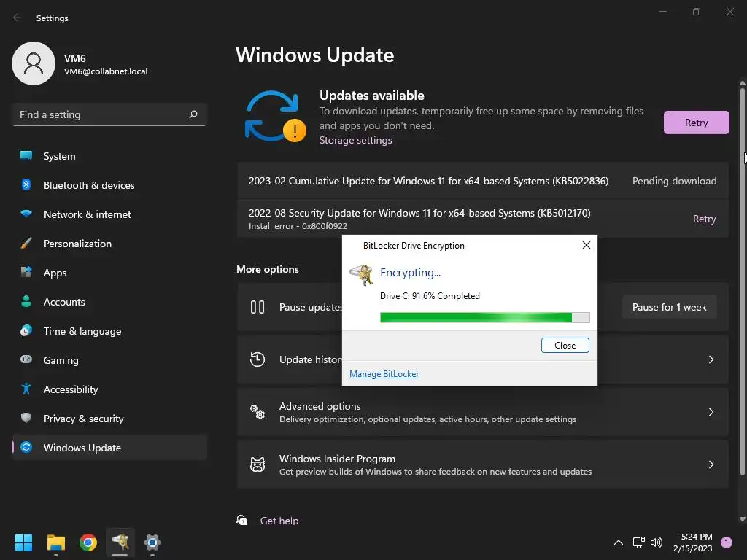Show hidden tray icons chevron
747x560 pixels.
[x=619, y=542]
